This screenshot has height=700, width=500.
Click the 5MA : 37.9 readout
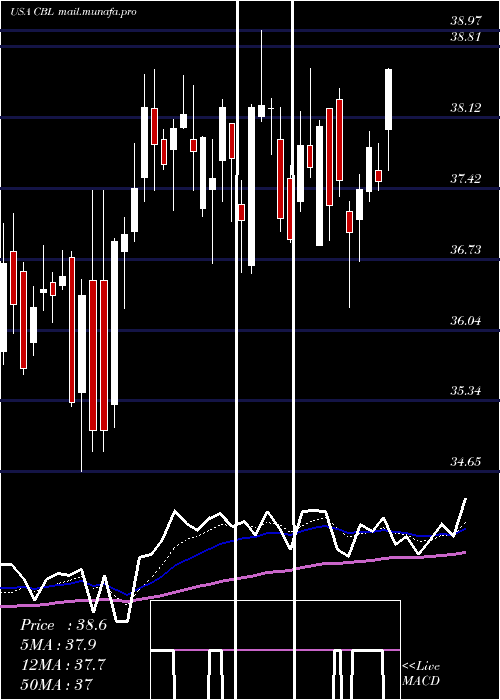[x=58, y=645]
